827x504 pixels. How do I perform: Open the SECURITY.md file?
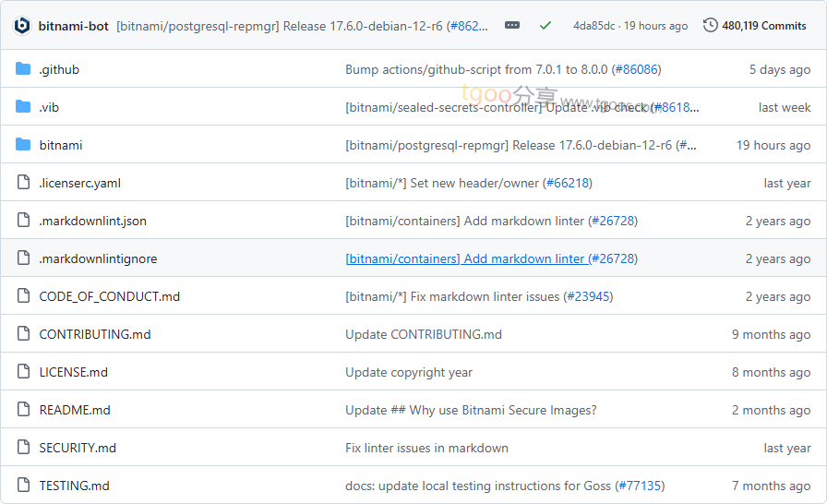point(78,448)
